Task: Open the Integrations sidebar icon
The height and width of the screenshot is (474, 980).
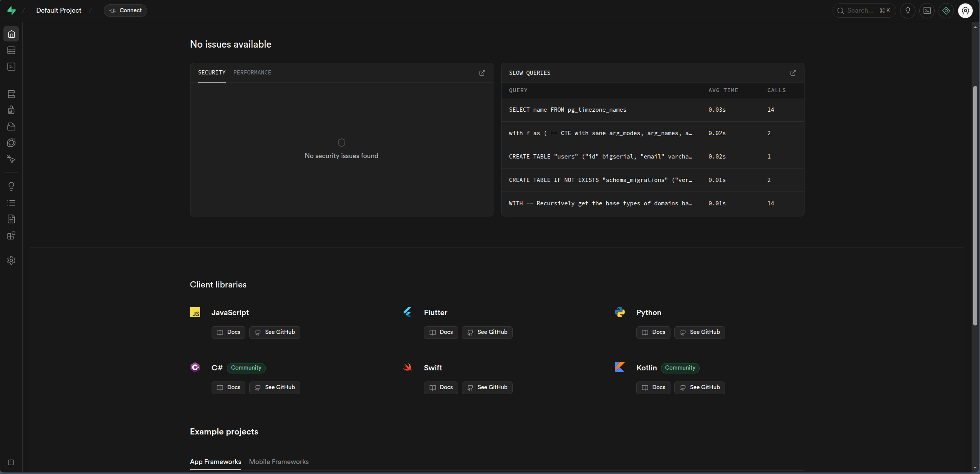Action: pos(12,236)
